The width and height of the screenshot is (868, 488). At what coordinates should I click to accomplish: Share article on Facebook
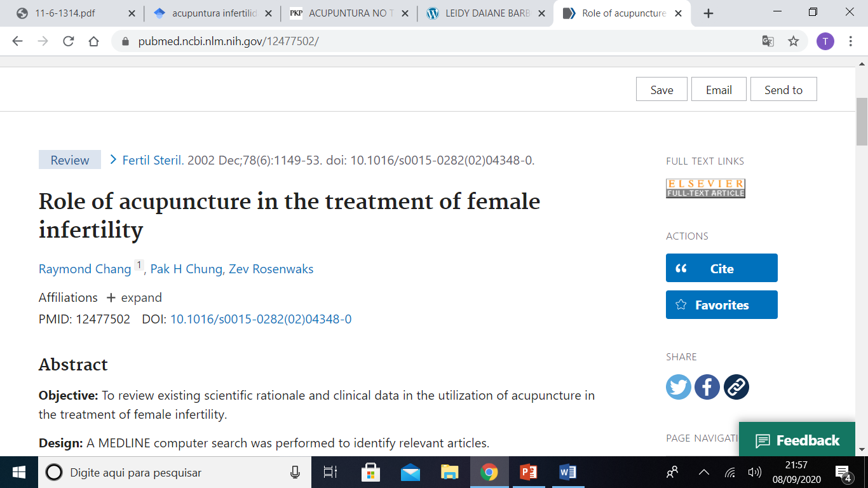click(x=707, y=386)
